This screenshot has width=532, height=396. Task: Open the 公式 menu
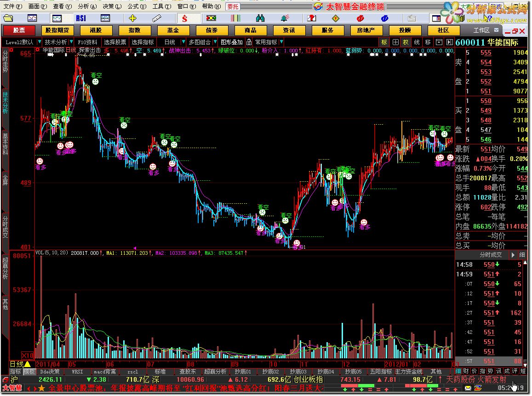(x=137, y=6)
